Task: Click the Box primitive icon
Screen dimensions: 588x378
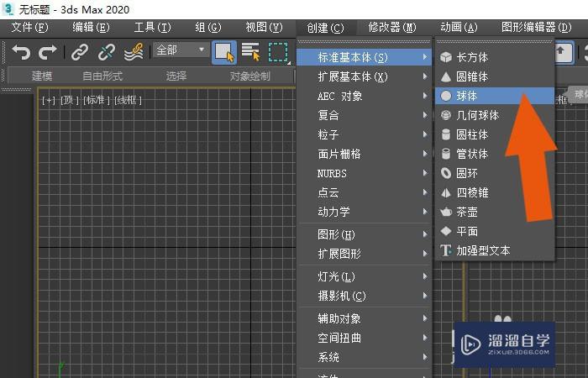Action: (x=446, y=57)
